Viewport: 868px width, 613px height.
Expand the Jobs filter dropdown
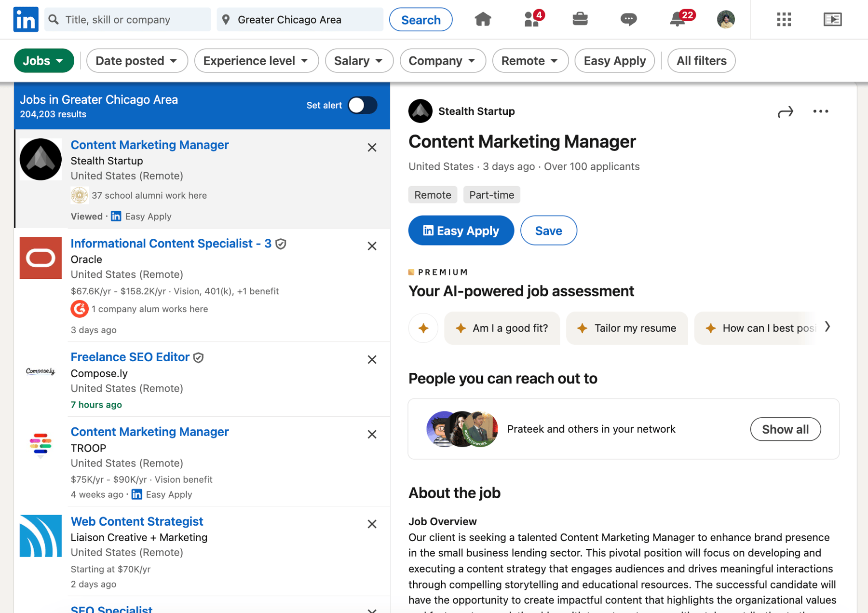click(44, 61)
